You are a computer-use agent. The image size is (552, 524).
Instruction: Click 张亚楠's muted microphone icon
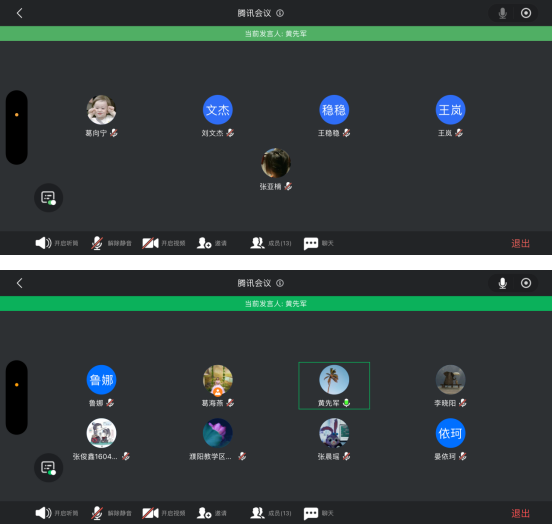(288, 186)
